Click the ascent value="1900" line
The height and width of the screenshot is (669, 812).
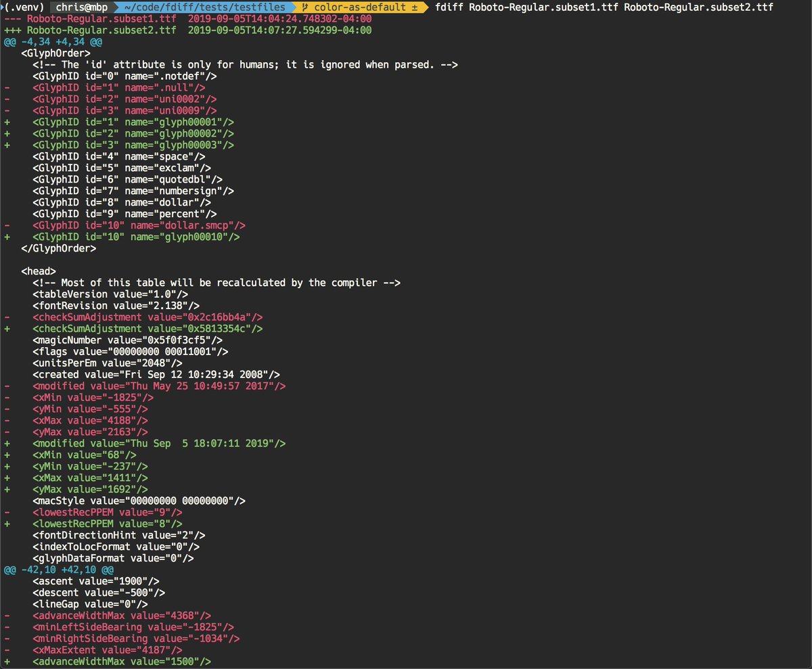click(95, 582)
